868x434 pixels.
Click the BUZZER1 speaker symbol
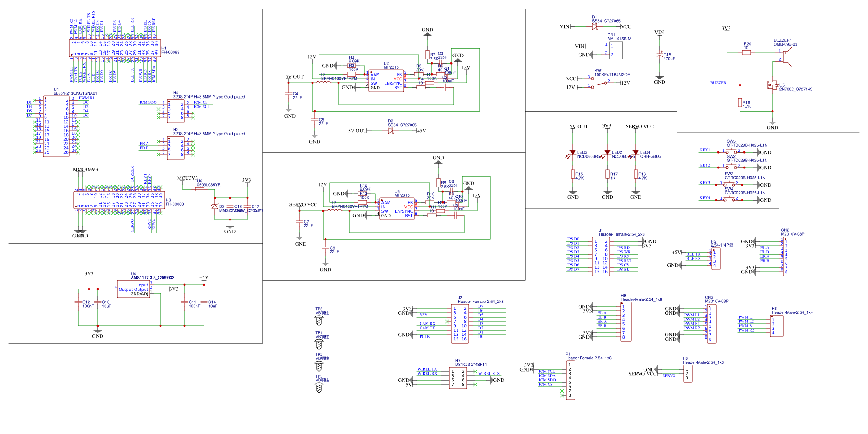(787, 56)
